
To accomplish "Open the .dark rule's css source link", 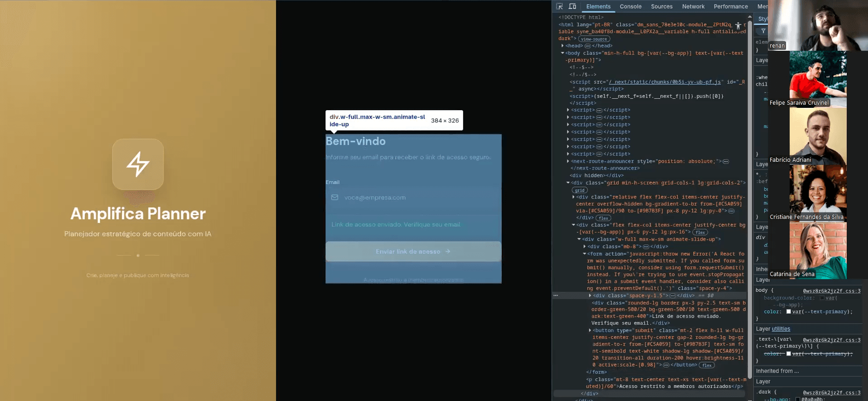I will [832, 393].
